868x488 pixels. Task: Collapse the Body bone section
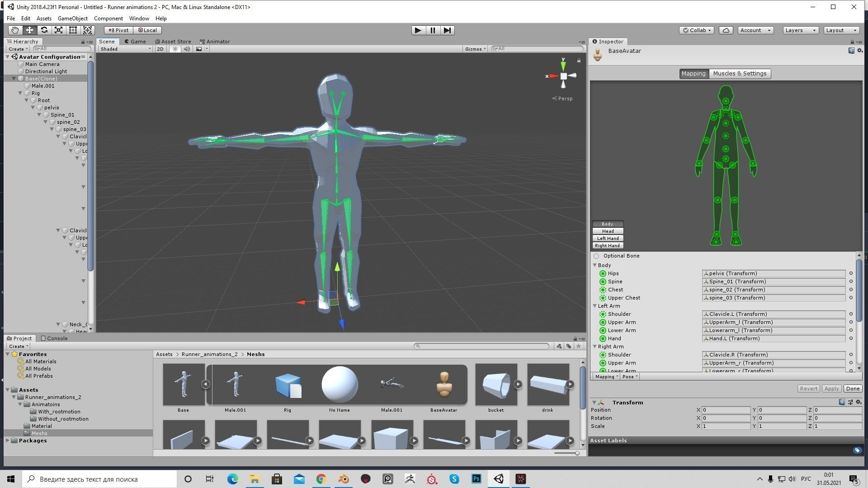coord(595,265)
